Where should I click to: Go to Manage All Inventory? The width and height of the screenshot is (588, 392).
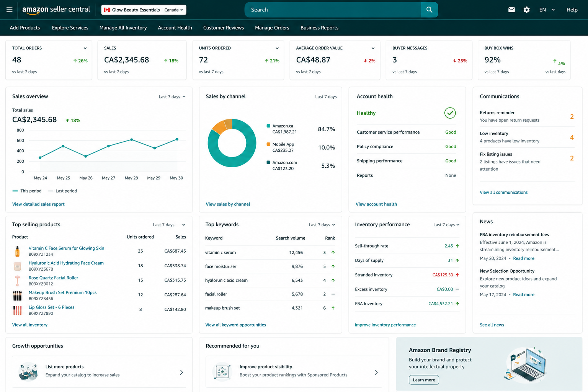(123, 28)
